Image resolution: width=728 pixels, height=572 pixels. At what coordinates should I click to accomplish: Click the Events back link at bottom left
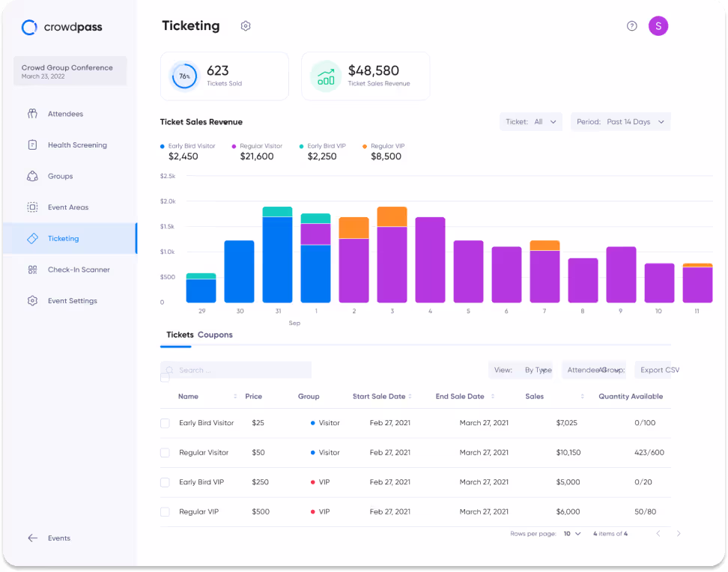coord(49,538)
